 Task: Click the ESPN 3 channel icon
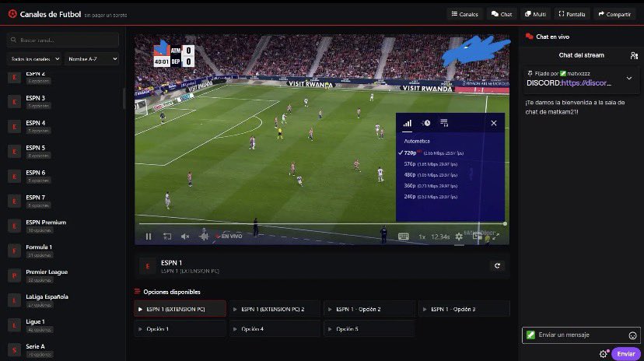14,101
